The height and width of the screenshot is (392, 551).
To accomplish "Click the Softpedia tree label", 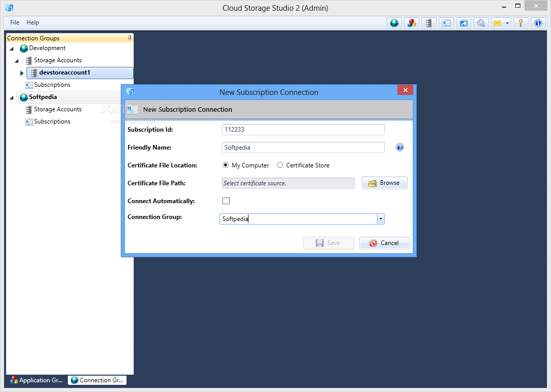I will pos(42,97).
